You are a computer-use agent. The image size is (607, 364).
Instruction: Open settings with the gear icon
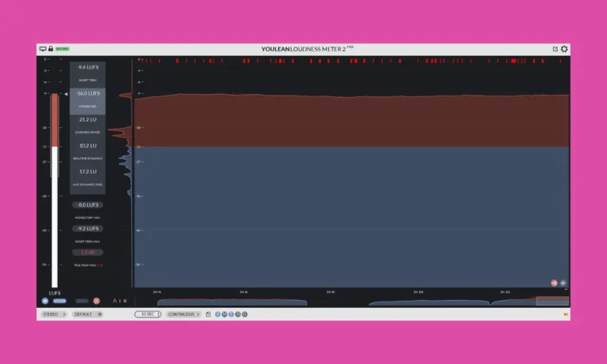(x=564, y=49)
